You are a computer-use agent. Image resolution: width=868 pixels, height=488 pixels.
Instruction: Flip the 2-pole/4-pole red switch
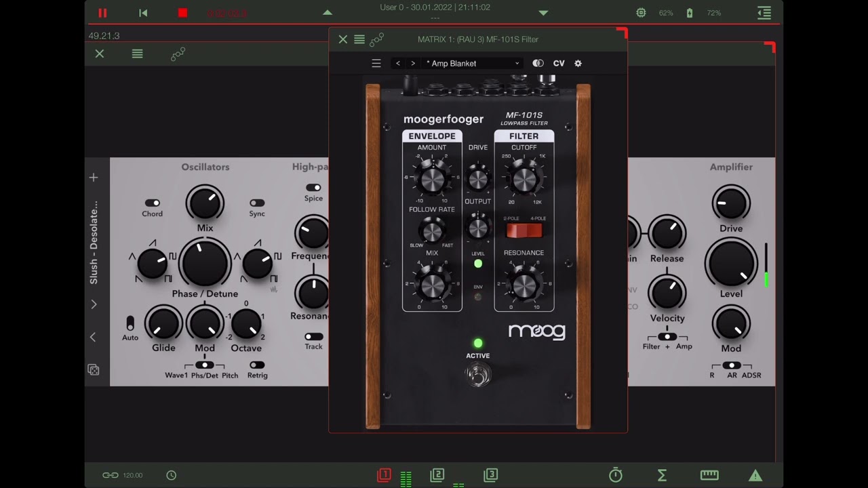pos(524,231)
